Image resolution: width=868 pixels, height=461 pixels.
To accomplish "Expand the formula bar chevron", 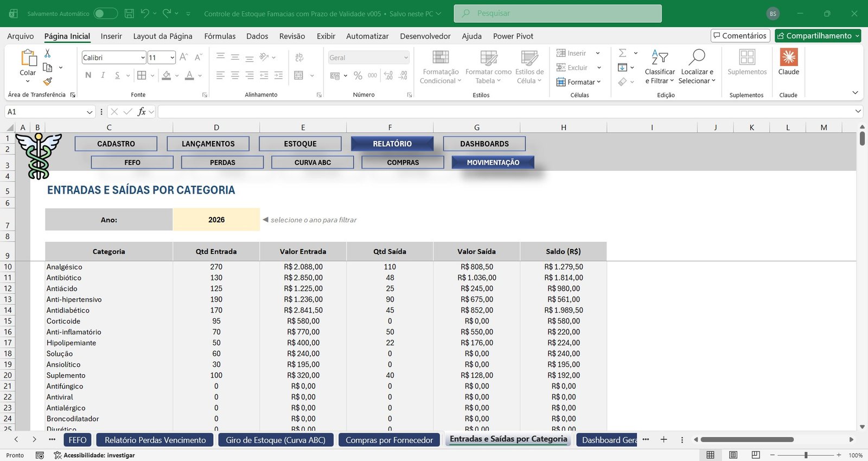I will [858, 111].
